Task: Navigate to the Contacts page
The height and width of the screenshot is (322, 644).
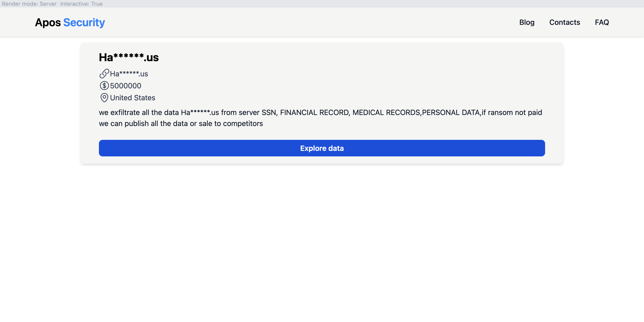Action: point(564,22)
